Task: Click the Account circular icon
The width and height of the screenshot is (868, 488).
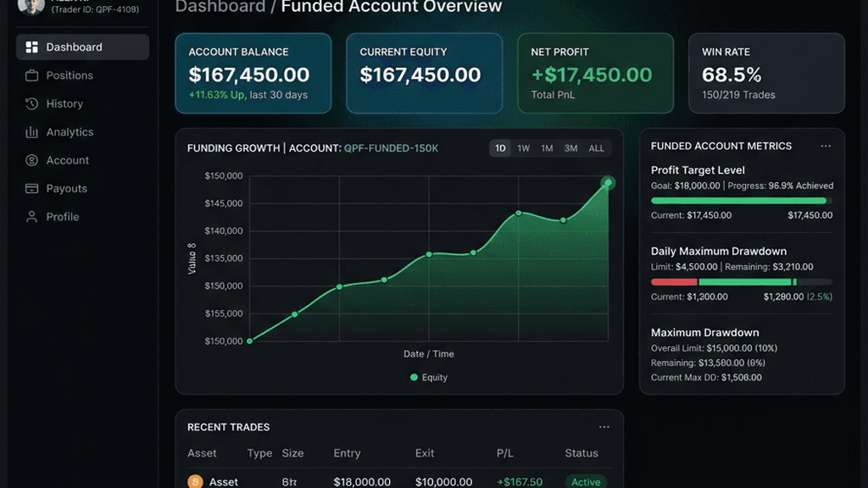Action: pyautogui.click(x=31, y=160)
